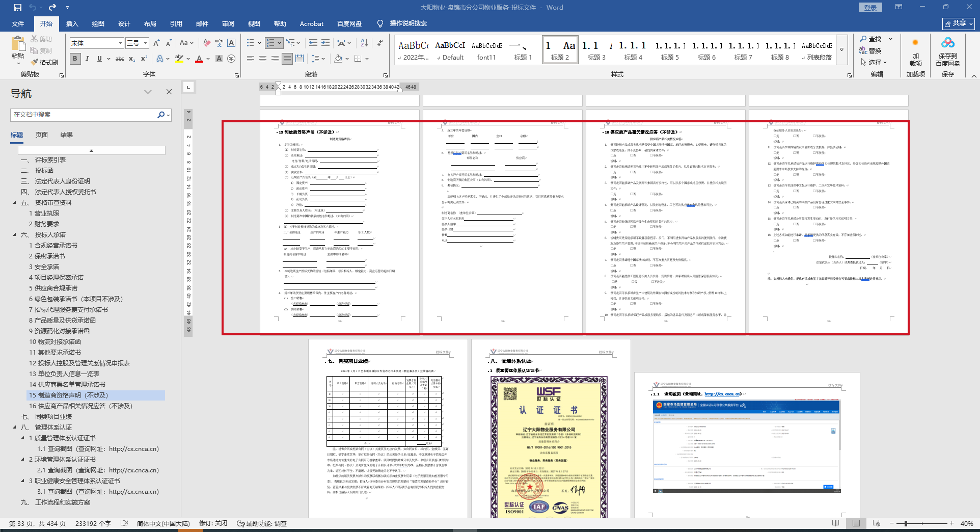
Task: Apply the text highlight color
Action: pyautogui.click(x=179, y=59)
